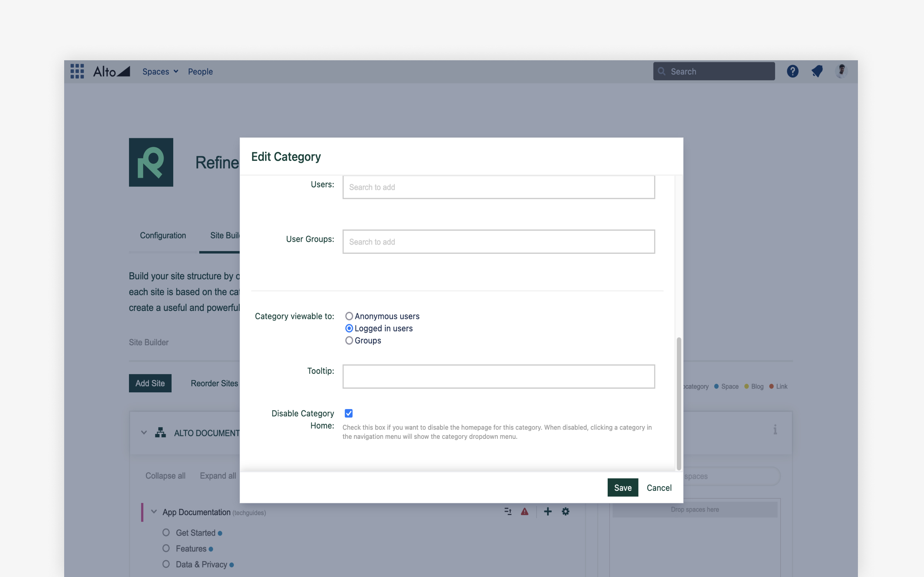924x577 pixels.
Task: Click the user profile avatar
Action: (842, 71)
